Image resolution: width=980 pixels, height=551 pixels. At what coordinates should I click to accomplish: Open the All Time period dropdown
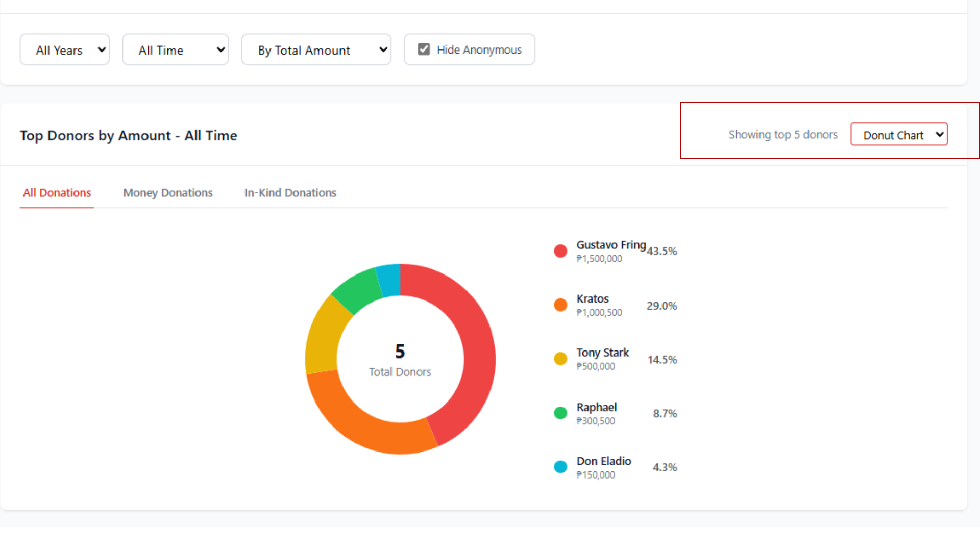click(175, 49)
